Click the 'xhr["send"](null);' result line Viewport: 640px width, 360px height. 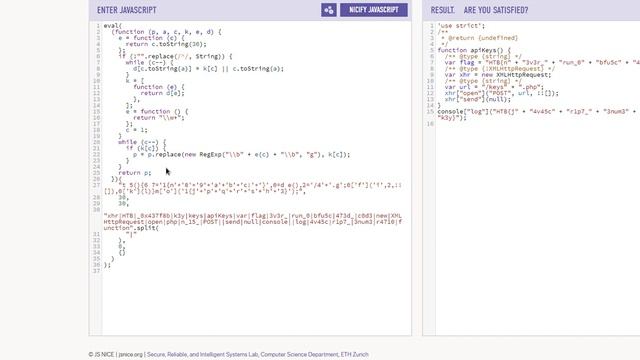(478, 99)
